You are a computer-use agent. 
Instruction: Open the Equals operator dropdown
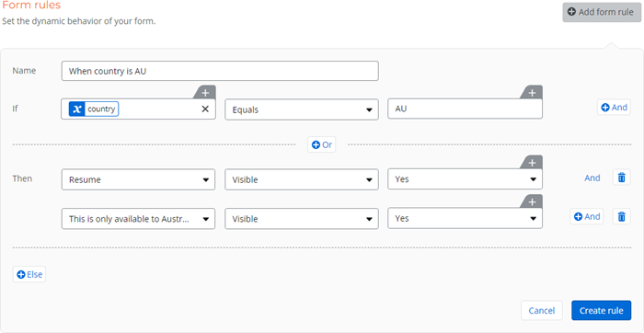[x=302, y=109]
